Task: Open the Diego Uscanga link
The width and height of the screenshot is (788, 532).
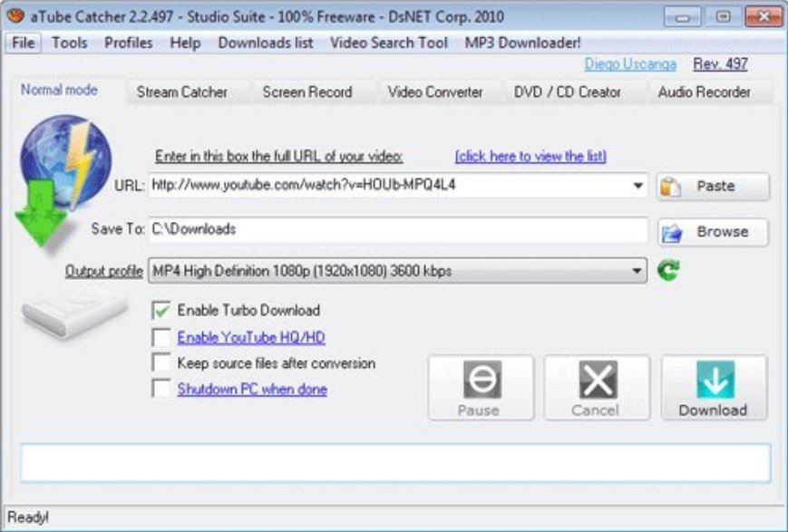Action: 630,63
